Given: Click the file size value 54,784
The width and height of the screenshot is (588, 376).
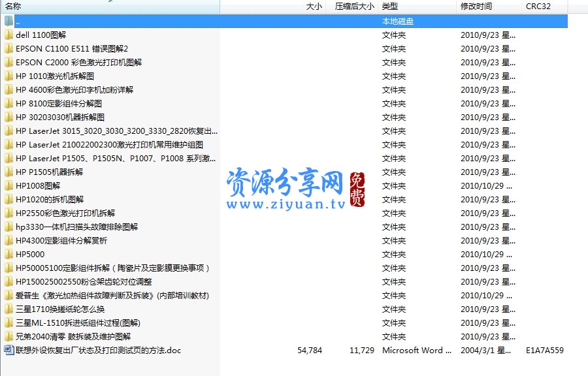Looking at the screenshot, I should pos(310,350).
